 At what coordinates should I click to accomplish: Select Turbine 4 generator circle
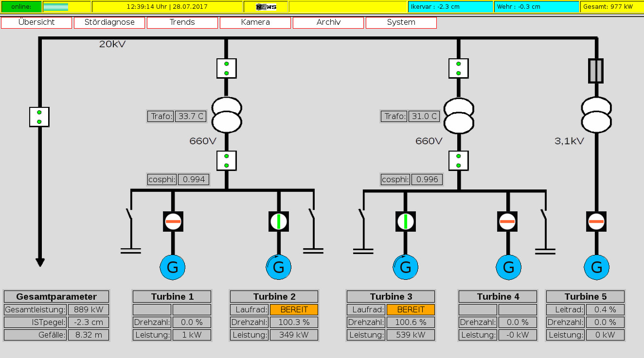coord(508,267)
